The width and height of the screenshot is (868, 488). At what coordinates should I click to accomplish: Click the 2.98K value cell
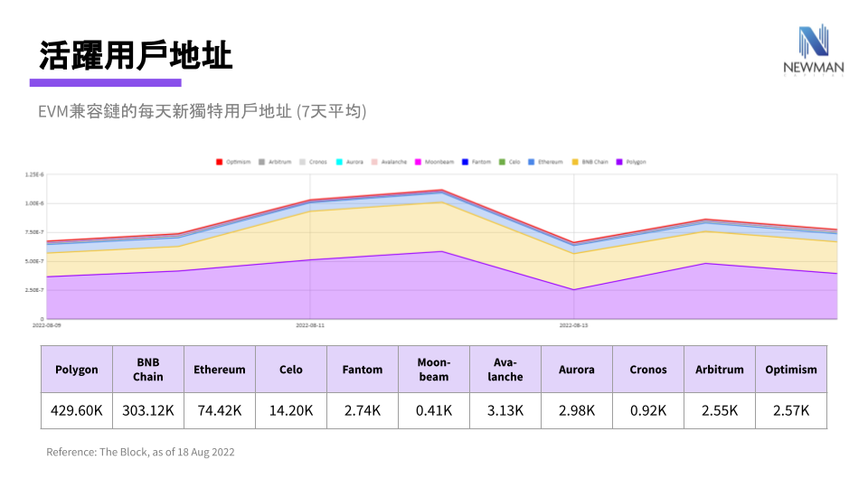576,410
